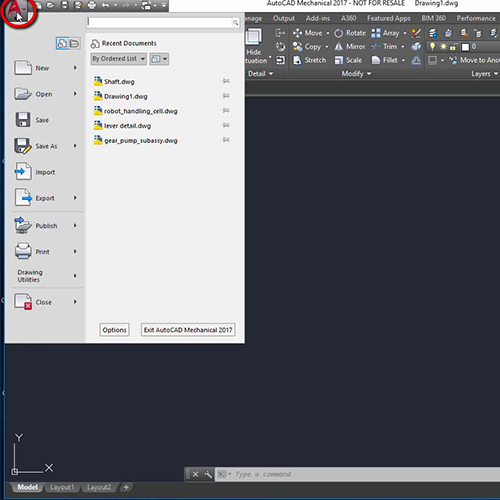
Task: Pin gear_pump_subassy.dwg to the recent list
Action: tap(226, 140)
